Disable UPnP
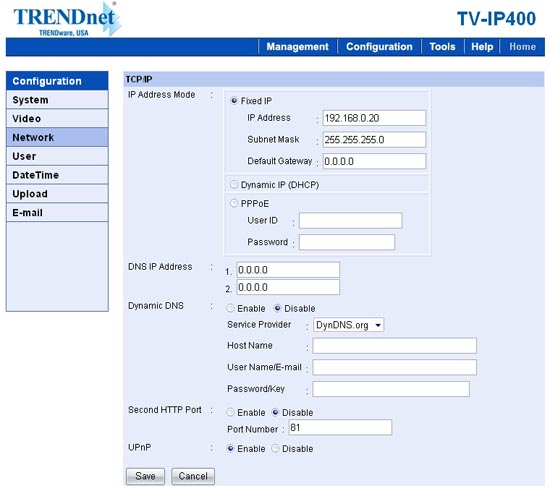The image size is (550, 491). 275,449
